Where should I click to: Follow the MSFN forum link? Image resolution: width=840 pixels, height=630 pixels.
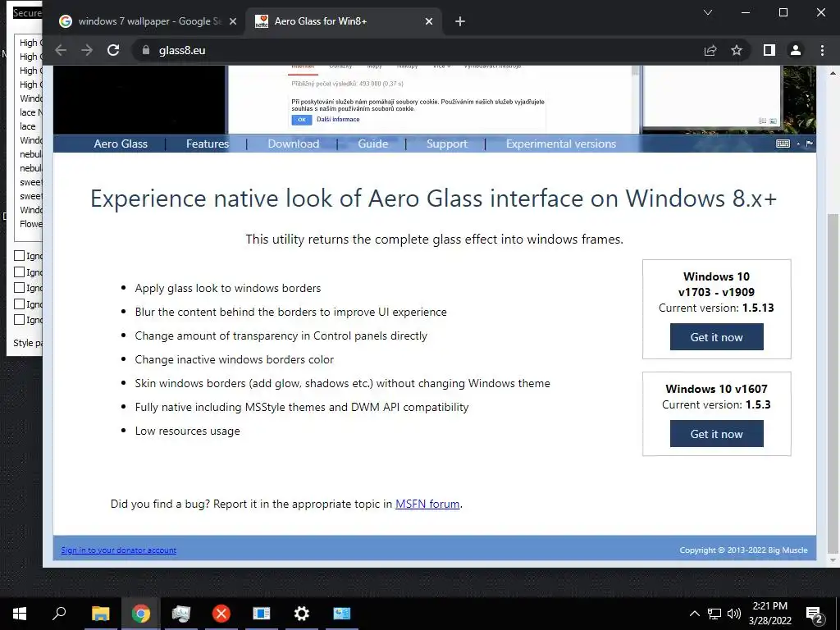[x=427, y=504]
